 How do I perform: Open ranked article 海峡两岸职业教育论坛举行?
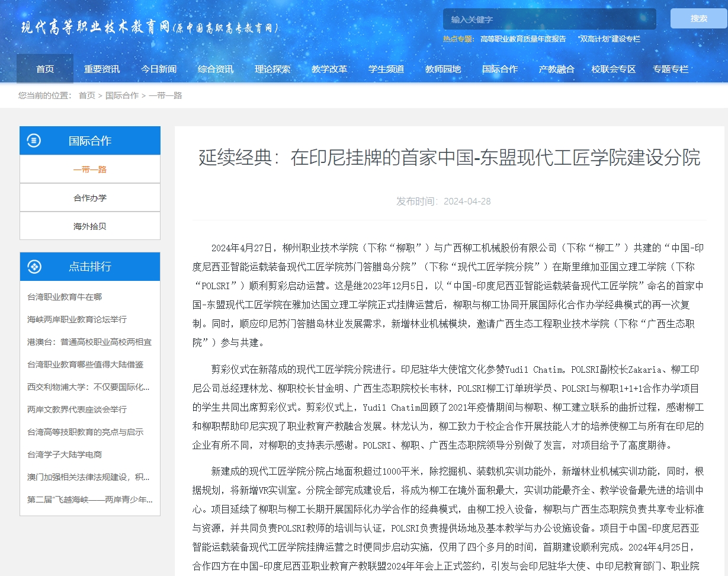pyautogui.click(x=77, y=319)
